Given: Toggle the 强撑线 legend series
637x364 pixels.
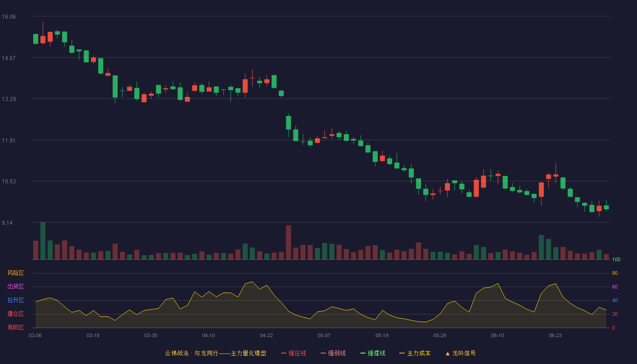Looking at the screenshot, I should click(373, 353).
